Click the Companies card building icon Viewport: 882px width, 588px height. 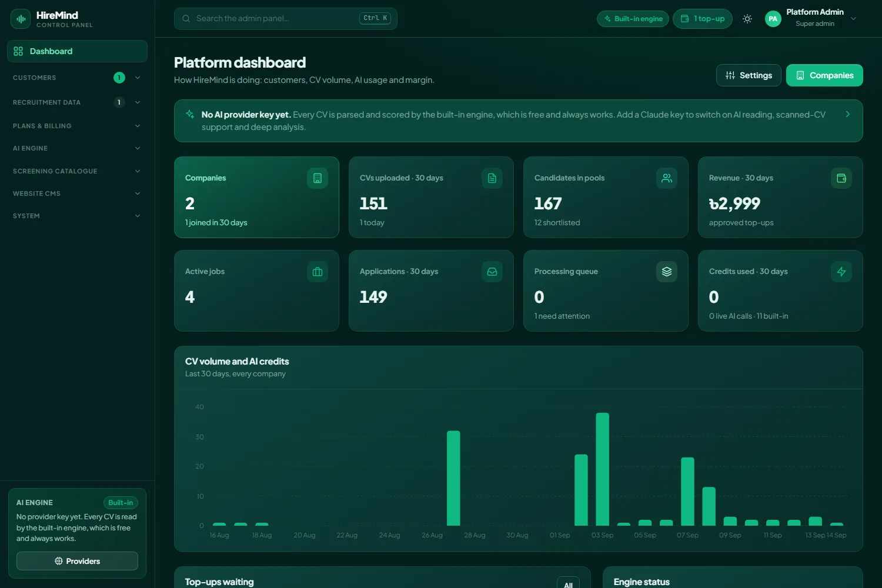pyautogui.click(x=318, y=178)
